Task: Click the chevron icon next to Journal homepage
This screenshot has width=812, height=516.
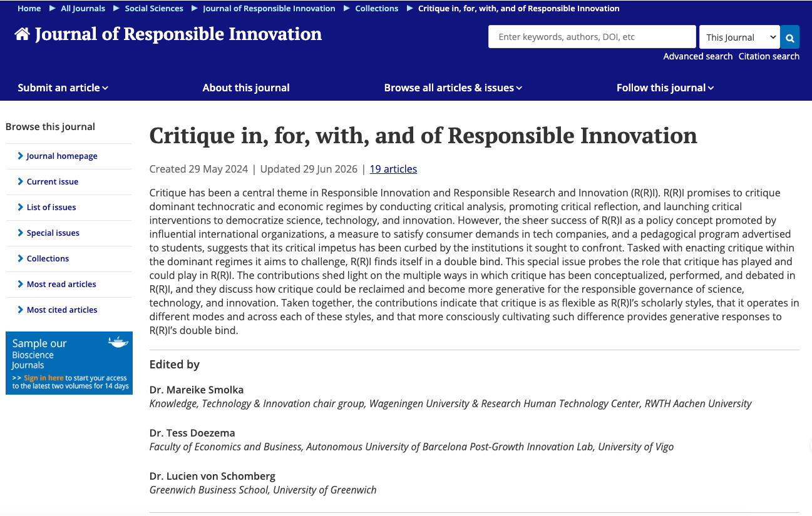Action: tap(21, 156)
